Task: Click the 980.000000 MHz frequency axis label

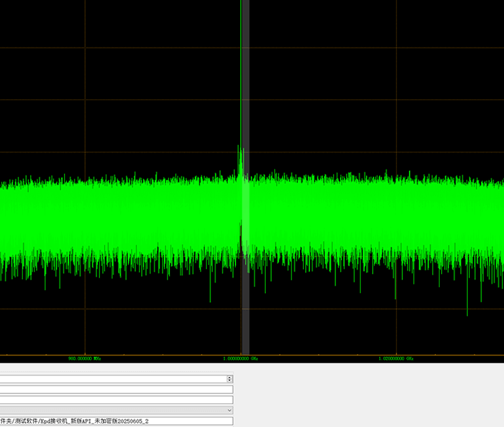Action: point(85,359)
